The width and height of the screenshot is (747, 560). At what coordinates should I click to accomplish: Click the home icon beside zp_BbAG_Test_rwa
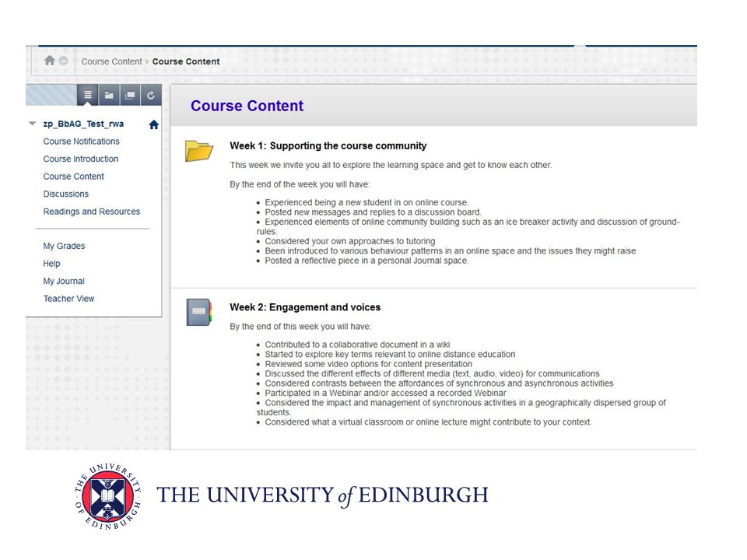coord(153,124)
